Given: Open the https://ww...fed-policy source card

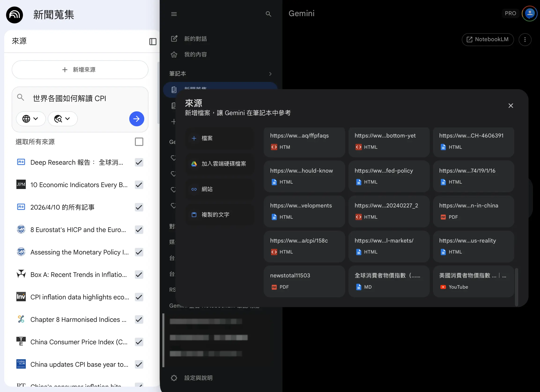Looking at the screenshot, I should [389, 176].
